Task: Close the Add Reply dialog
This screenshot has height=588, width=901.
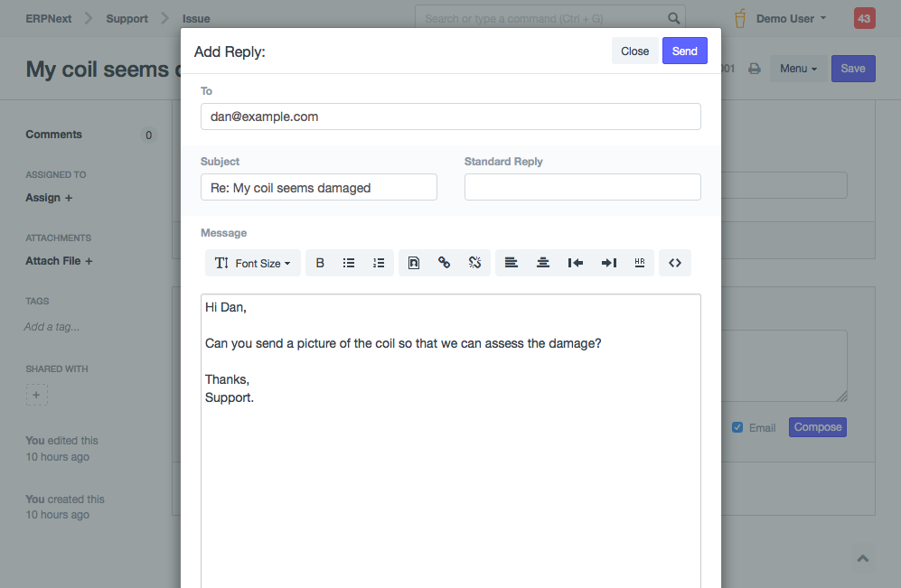Action: (634, 51)
